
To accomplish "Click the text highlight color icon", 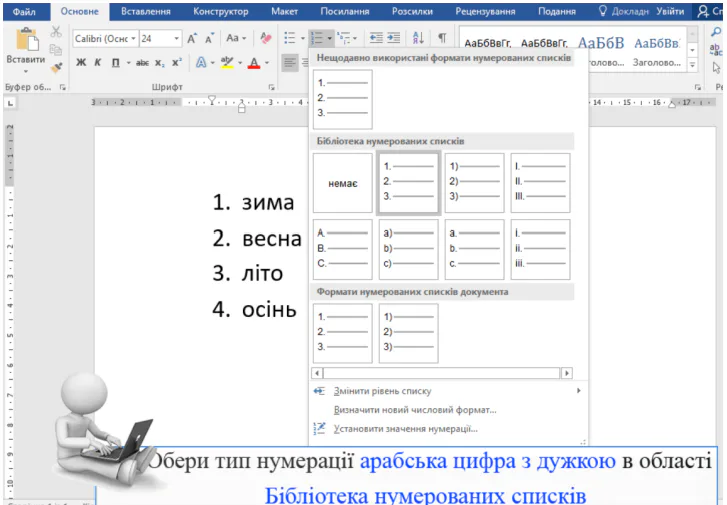I will [x=226, y=62].
